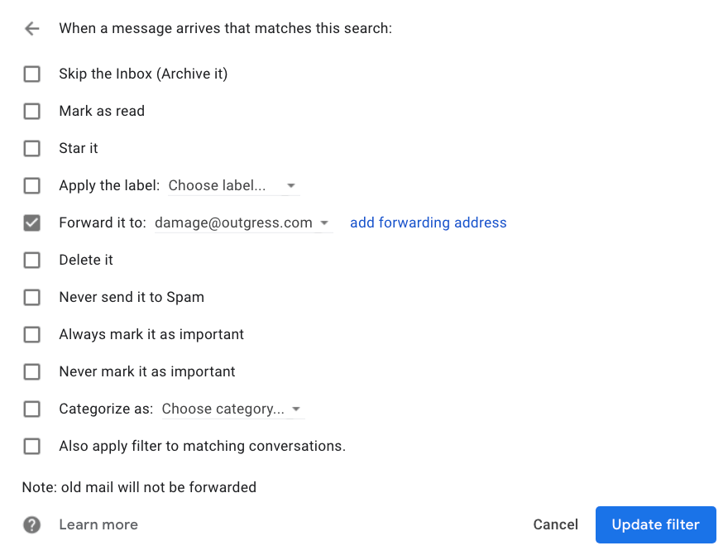This screenshot has width=728, height=560.
Task: Tick the Star it checkbox
Action: pos(32,149)
